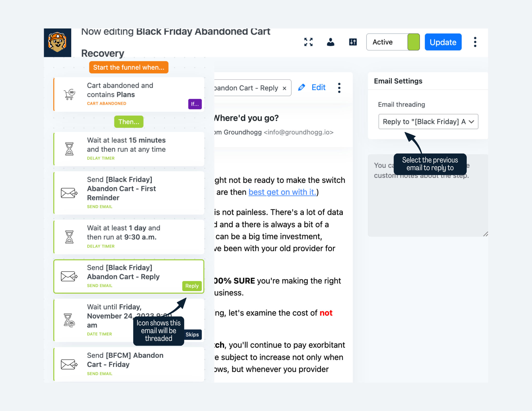The width and height of the screenshot is (532, 411).
Task: Select the Wait 15 minutes delay step
Action: (129, 149)
